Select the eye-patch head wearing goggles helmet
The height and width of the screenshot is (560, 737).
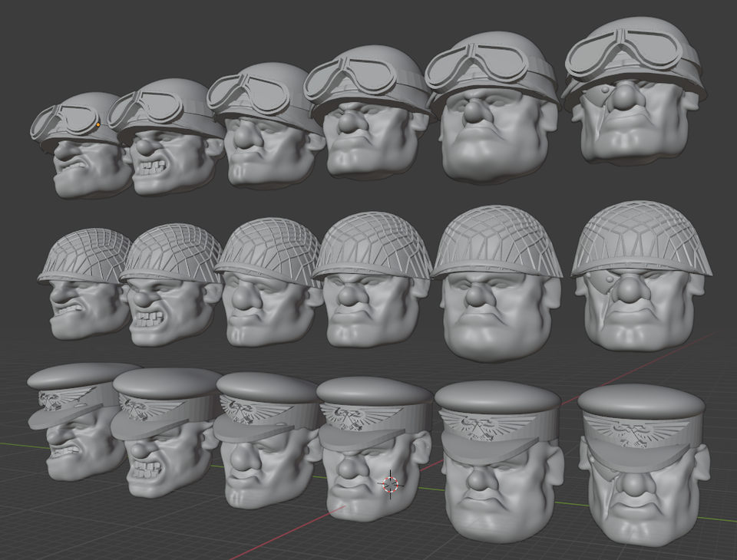635,91
